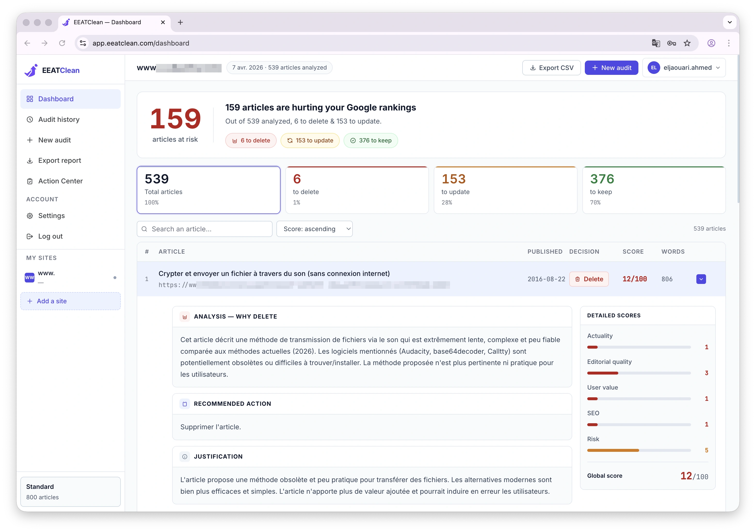Click the Google Translate icon in the address bar
This screenshot has width=756, height=532.
[656, 43]
